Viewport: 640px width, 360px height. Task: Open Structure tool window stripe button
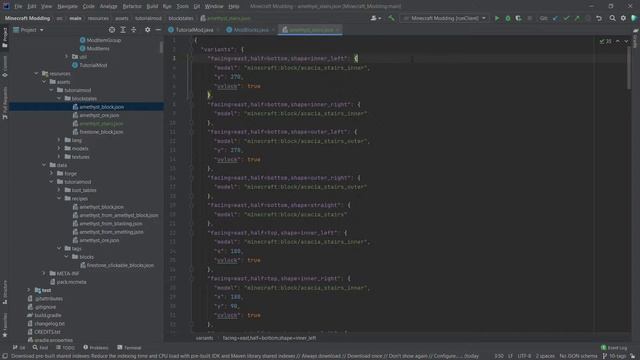(5, 292)
